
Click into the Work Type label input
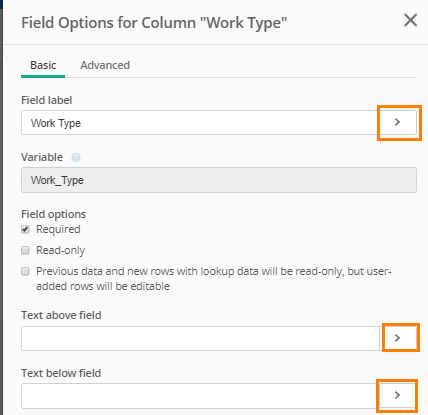point(200,123)
